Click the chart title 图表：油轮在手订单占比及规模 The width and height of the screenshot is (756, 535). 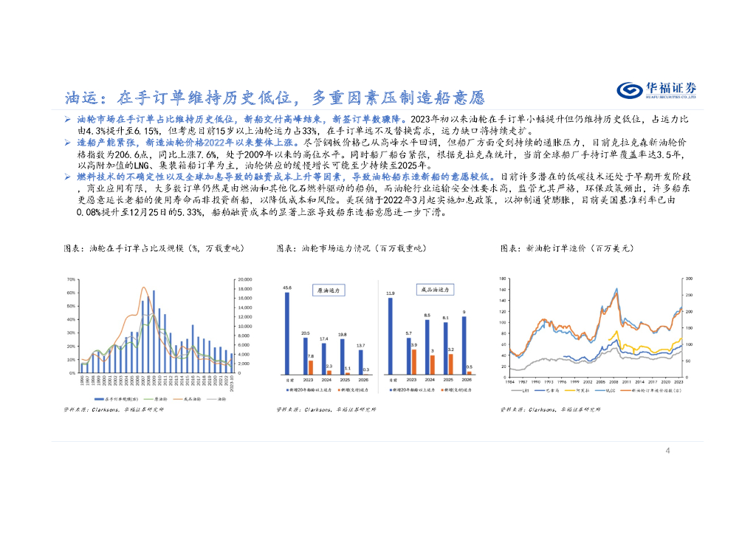[x=154, y=248]
